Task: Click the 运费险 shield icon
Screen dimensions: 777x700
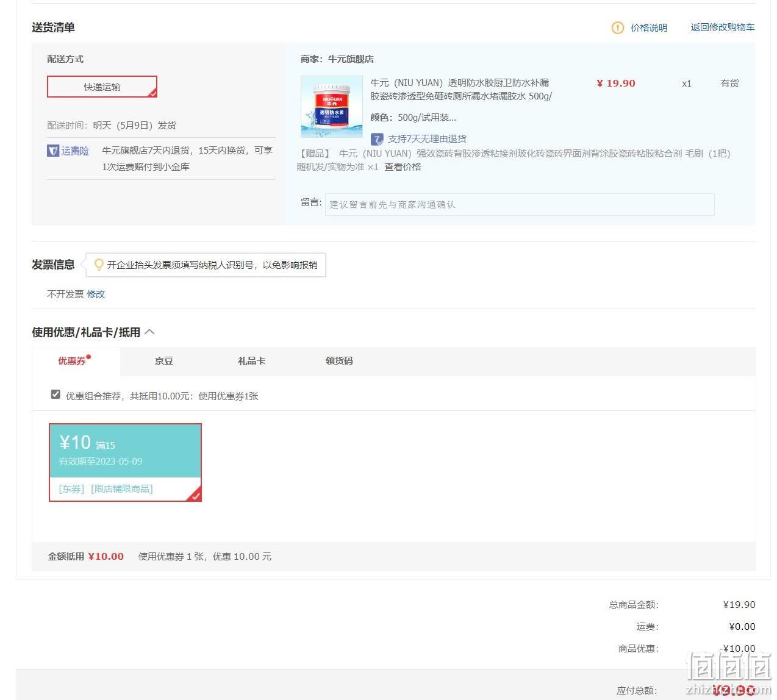Action: tap(53, 151)
